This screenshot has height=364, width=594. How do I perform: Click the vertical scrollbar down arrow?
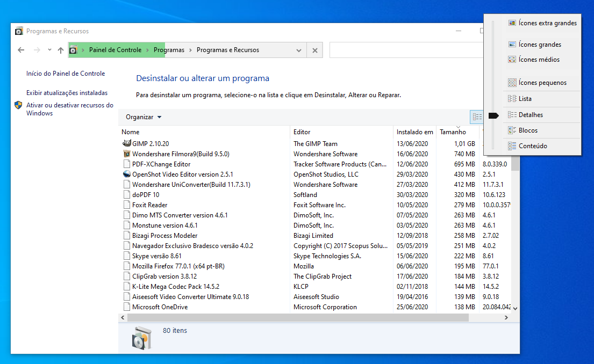[x=515, y=308]
